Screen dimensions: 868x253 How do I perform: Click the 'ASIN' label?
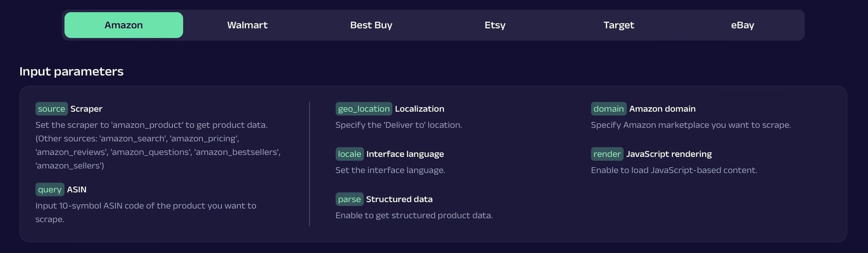[77, 190]
